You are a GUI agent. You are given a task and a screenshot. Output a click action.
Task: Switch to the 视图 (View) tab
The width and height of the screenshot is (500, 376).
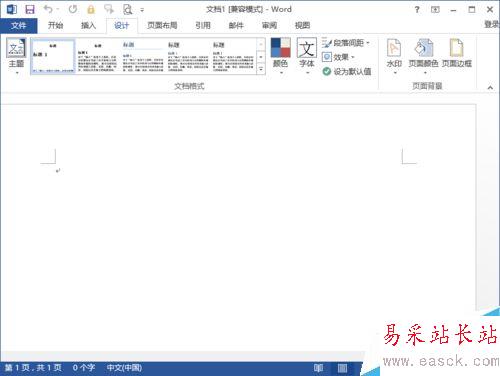[302, 25]
